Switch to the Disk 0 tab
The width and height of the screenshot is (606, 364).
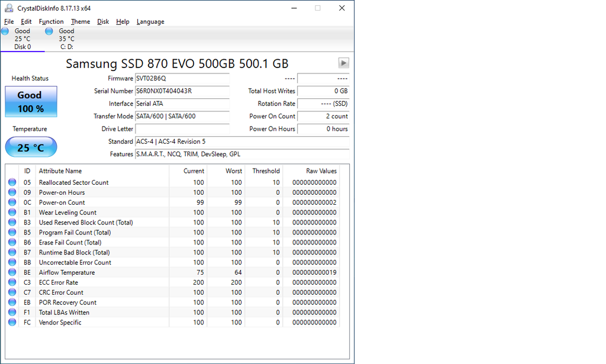(22, 39)
